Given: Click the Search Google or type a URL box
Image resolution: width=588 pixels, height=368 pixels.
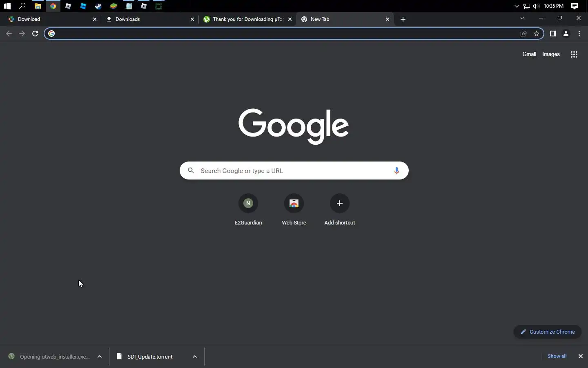Looking at the screenshot, I should (294, 171).
